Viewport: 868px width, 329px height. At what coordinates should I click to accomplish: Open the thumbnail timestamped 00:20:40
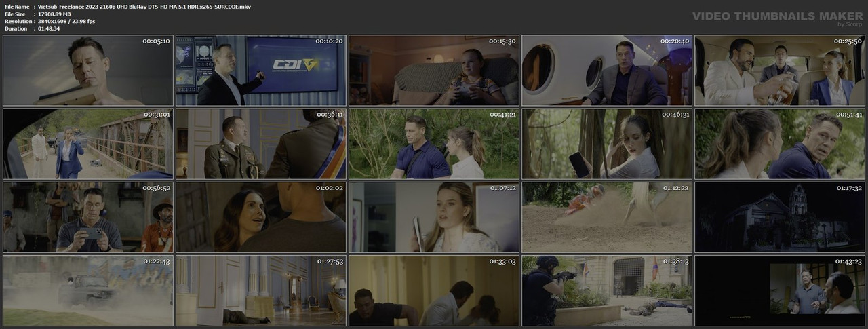coord(607,71)
